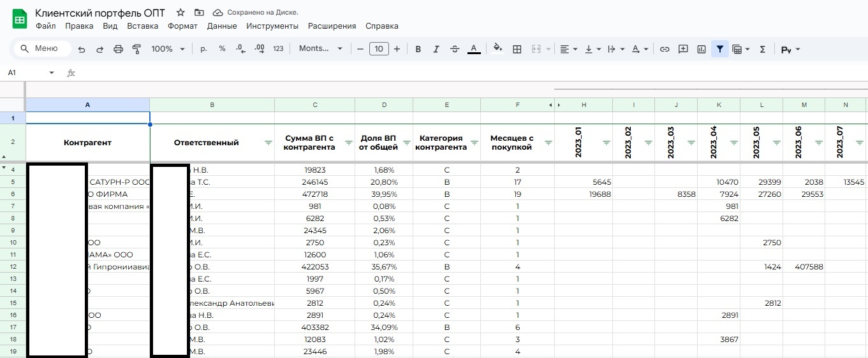
Task: Open the fill color paint bucket
Action: tap(497, 48)
